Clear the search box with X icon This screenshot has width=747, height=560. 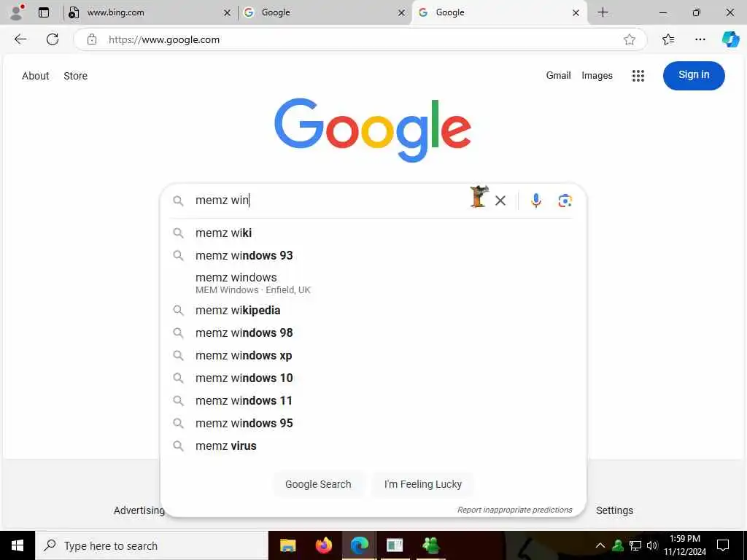500,201
